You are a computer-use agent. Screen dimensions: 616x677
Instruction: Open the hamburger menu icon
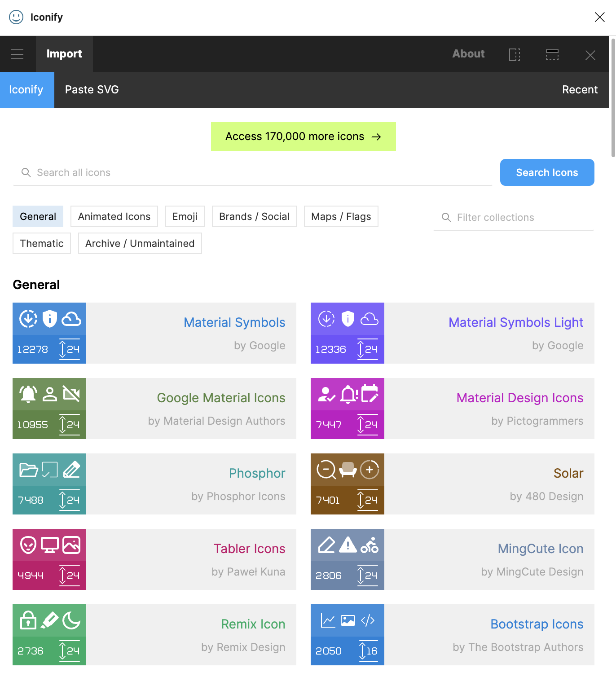tap(17, 54)
